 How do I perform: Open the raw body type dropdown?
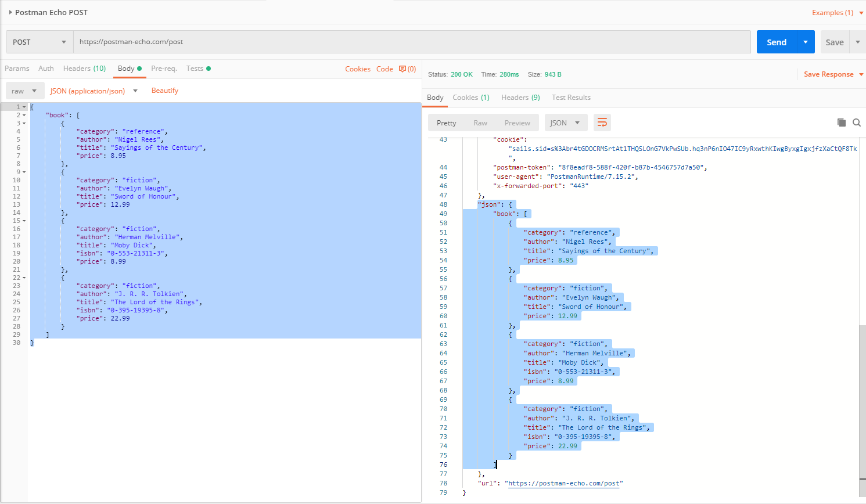[24, 91]
